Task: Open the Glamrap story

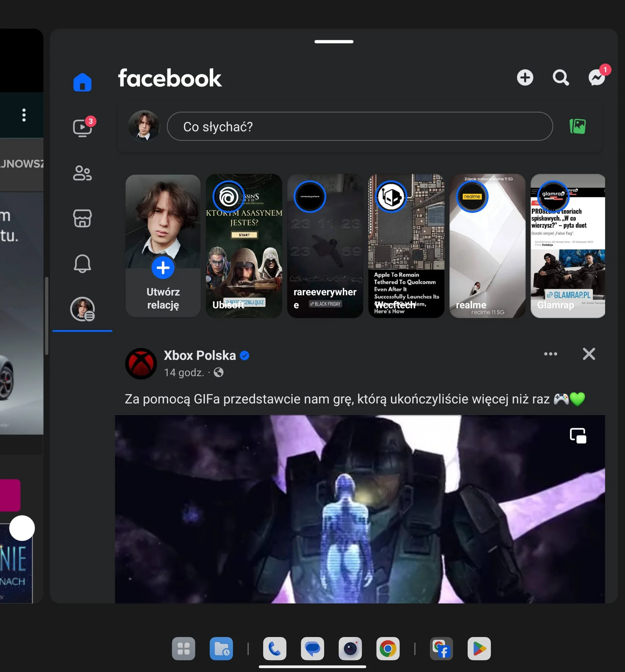Action: 568,246
